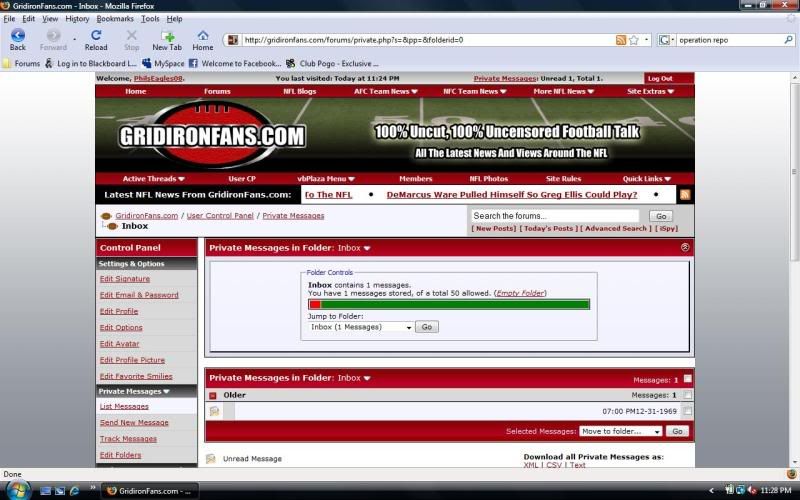This screenshot has height=500, width=800.
Task: Open the Firefox Edit menu
Action: click(x=29, y=19)
